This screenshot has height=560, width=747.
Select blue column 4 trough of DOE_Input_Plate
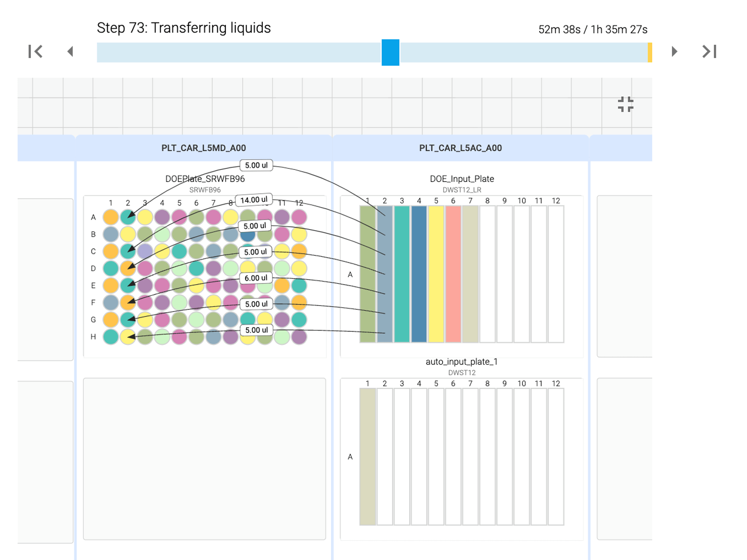click(419, 274)
